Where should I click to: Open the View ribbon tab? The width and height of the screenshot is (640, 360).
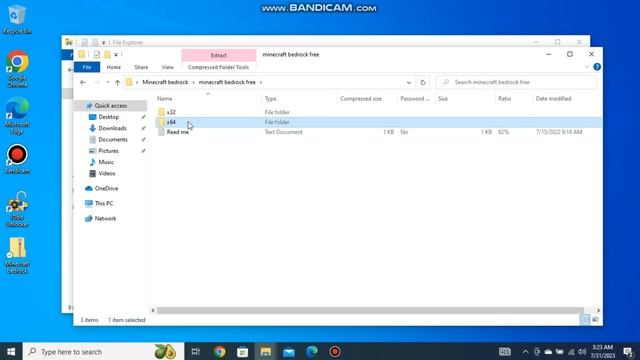167,67
